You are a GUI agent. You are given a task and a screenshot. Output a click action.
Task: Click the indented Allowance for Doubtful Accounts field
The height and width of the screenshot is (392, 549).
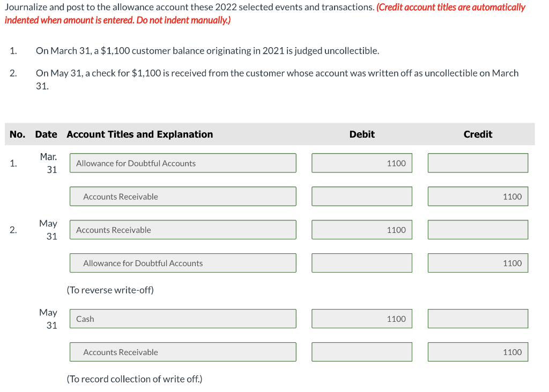183,263
